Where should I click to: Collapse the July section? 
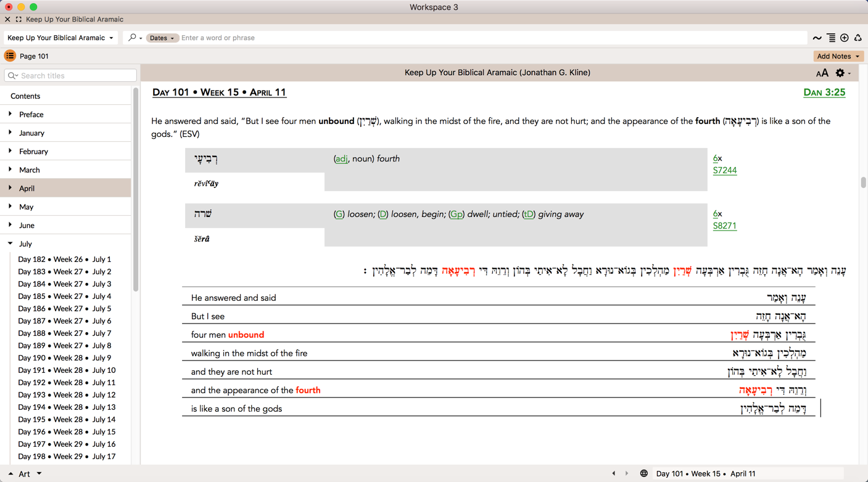pos(10,243)
